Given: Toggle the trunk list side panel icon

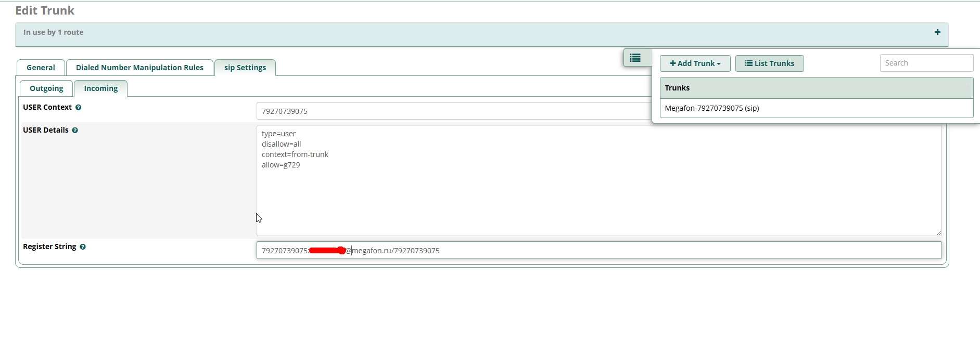Looking at the screenshot, I should point(635,58).
